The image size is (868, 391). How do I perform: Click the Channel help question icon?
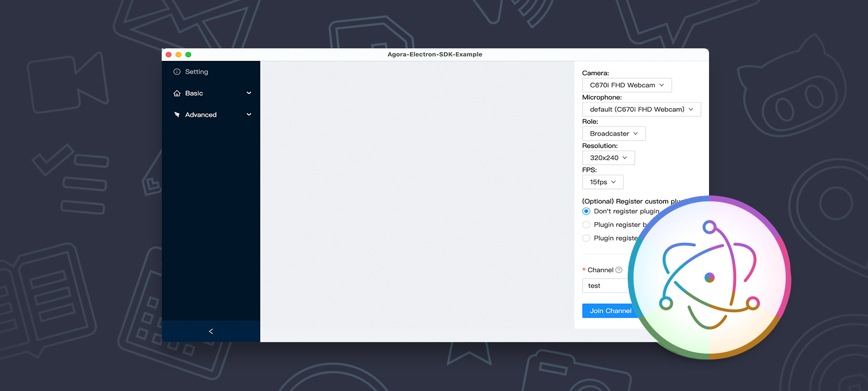coord(619,270)
